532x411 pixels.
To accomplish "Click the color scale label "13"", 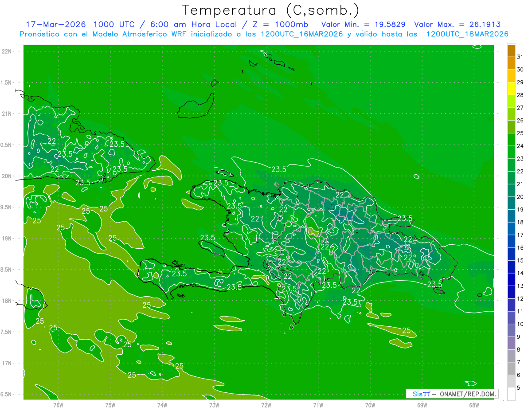I will point(520,286).
